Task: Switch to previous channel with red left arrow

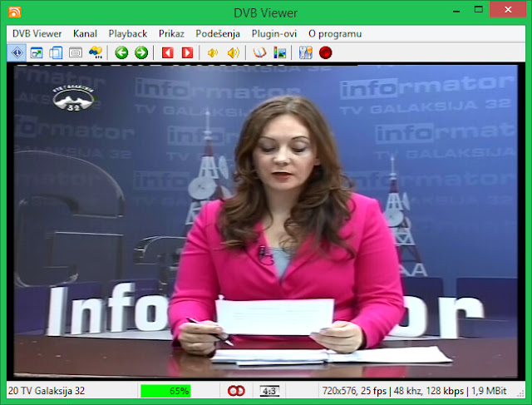Action: tap(168, 52)
